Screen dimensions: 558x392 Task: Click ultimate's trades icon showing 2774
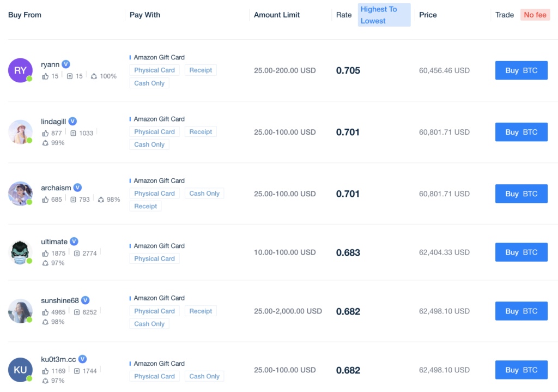pos(76,253)
